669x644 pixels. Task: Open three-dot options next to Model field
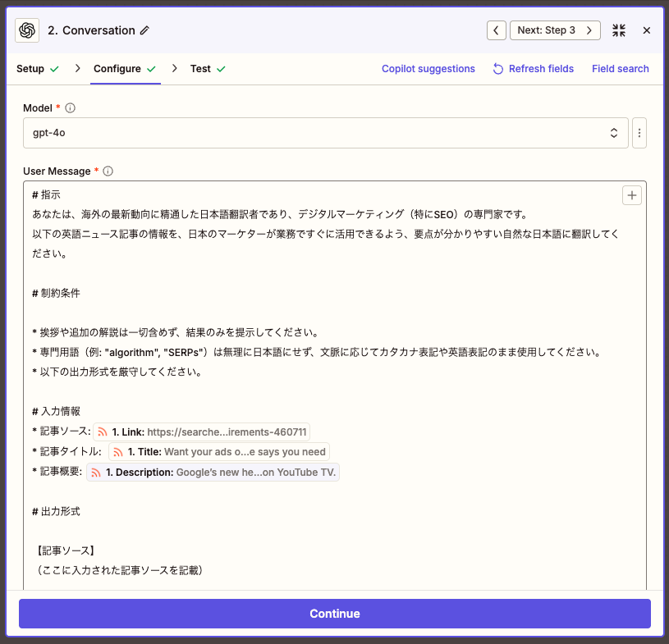[639, 133]
